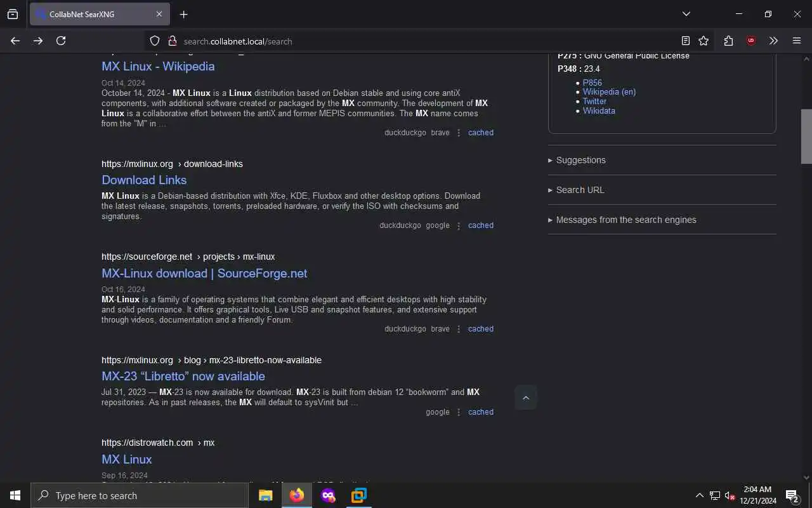Open Windows Start menu
This screenshot has width=812, height=508.
pos(15,495)
